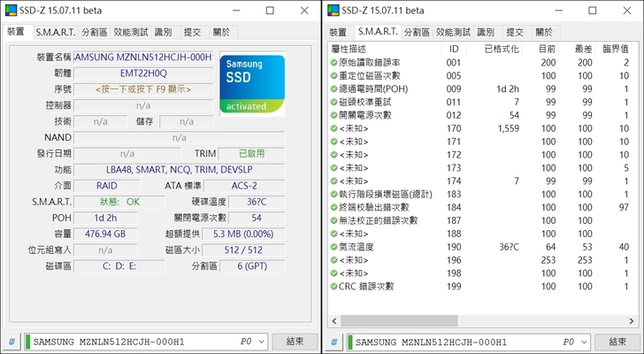The height and width of the screenshot is (354, 644).
Task: Click green status icon for 開關電源次數
Action: [x=333, y=115]
